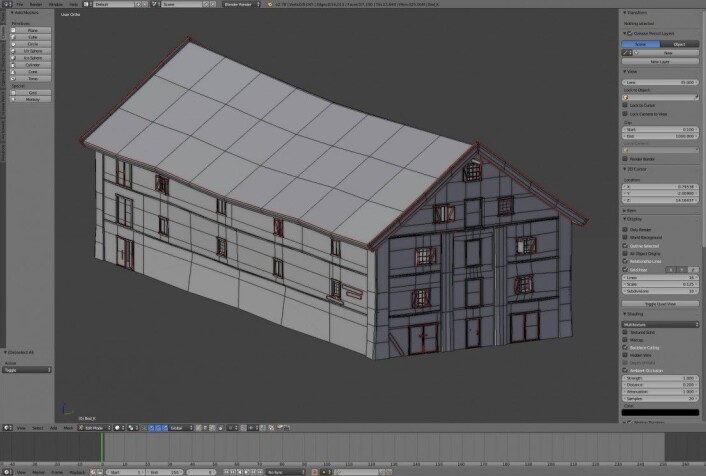The image size is (706, 476).
Task: Click the timeline Start frame field
Action: pyautogui.click(x=125, y=472)
